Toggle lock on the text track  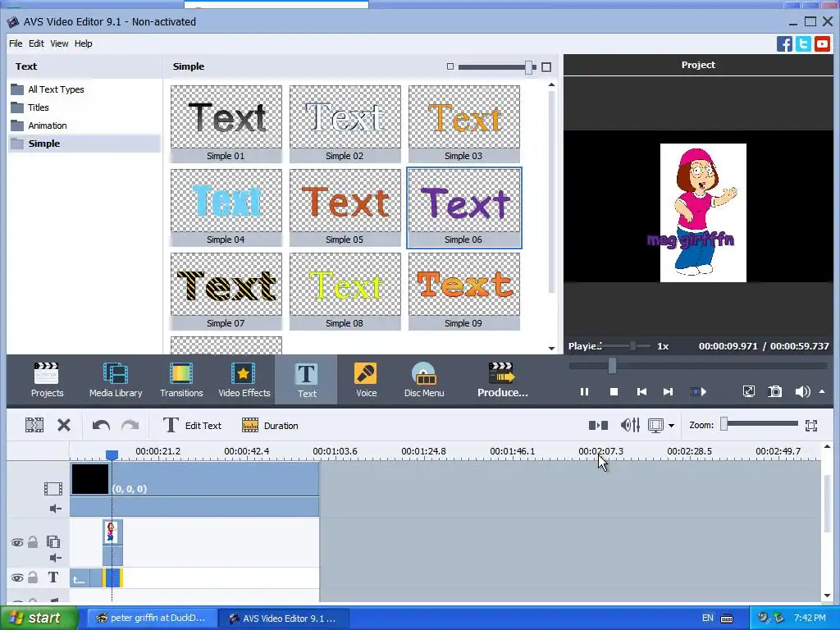tap(33, 577)
